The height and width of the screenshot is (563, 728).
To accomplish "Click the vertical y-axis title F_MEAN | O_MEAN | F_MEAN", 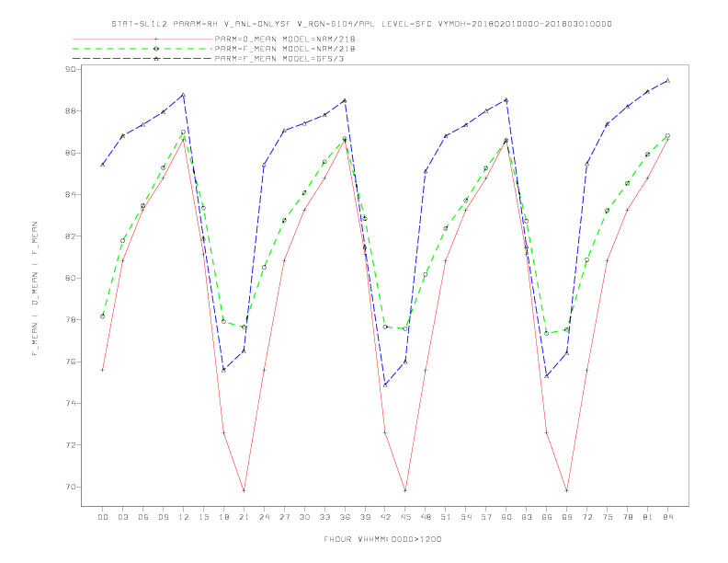I will point(35,289).
